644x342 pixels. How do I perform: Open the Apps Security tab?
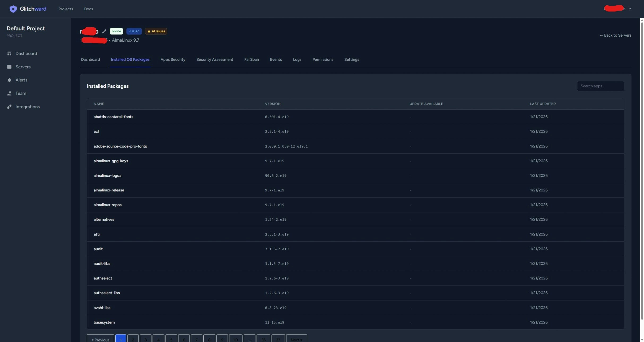pyautogui.click(x=173, y=59)
